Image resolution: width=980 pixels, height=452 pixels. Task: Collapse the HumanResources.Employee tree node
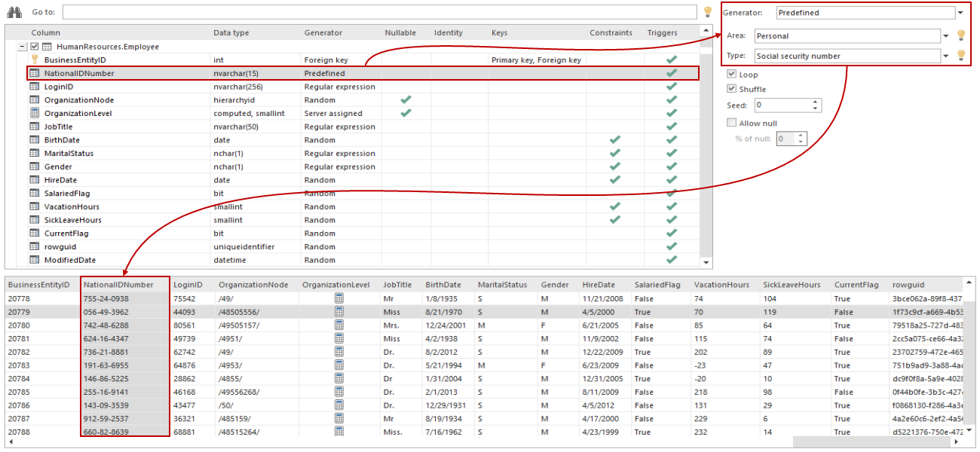tap(22, 47)
